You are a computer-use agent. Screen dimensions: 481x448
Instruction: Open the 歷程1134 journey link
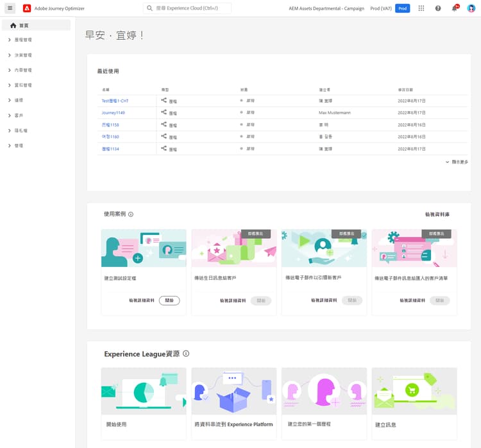(x=110, y=149)
